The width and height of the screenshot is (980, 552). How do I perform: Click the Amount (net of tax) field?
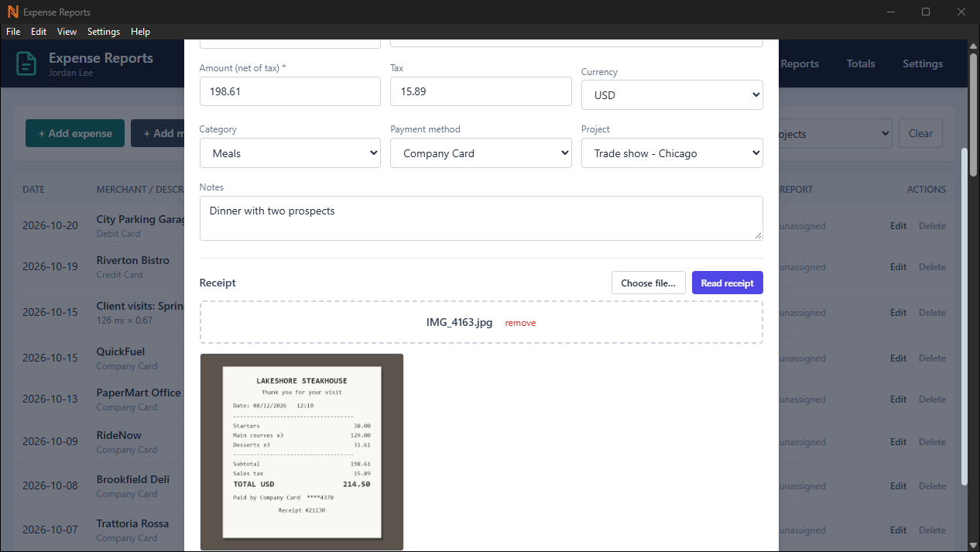point(290,91)
